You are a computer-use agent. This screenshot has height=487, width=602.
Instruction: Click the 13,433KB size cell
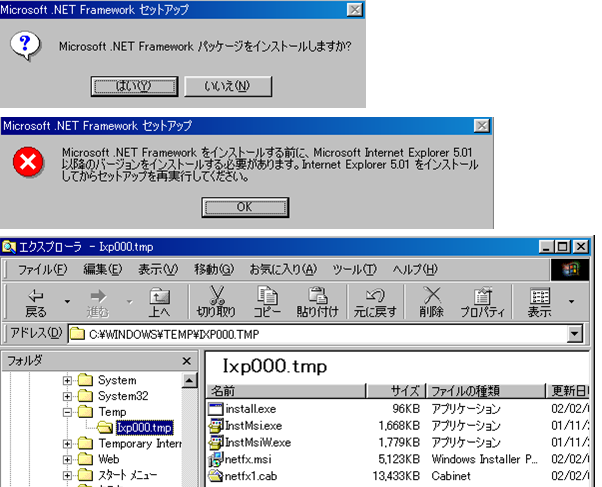pyautogui.click(x=396, y=476)
